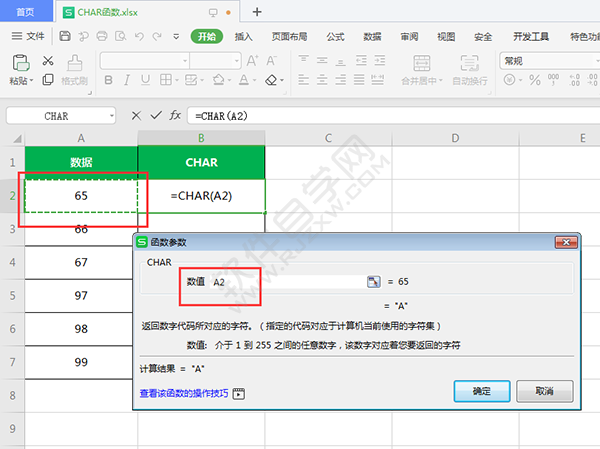Click the cut scissors icon
The image size is (600, 449).
(48, 61)
